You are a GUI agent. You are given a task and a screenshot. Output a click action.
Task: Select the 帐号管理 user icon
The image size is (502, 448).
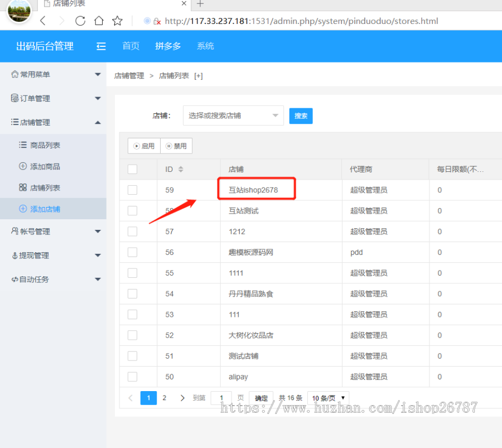(14, 231)
